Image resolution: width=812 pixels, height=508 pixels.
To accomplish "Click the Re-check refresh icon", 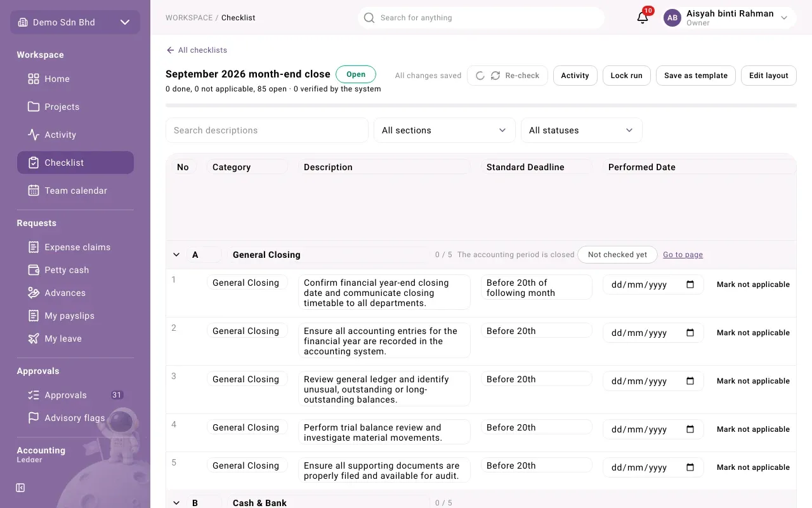I will pyautogui.click(x=495, y=76).
